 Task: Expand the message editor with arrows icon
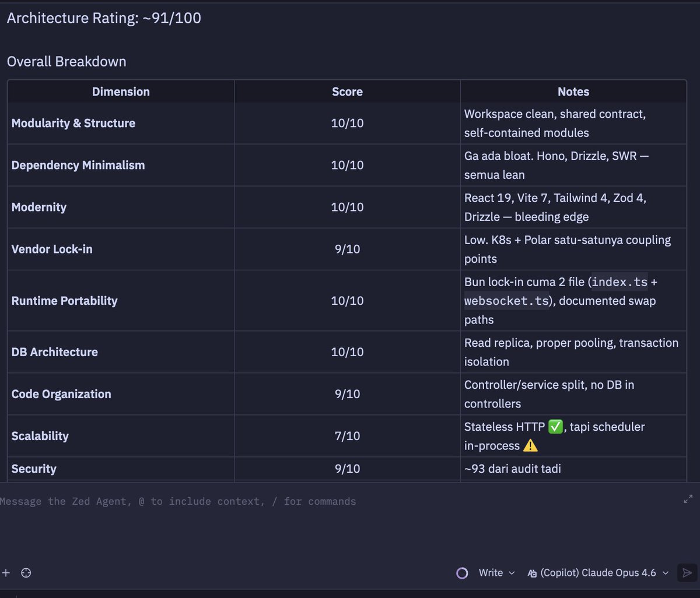[x=688, y=499]
